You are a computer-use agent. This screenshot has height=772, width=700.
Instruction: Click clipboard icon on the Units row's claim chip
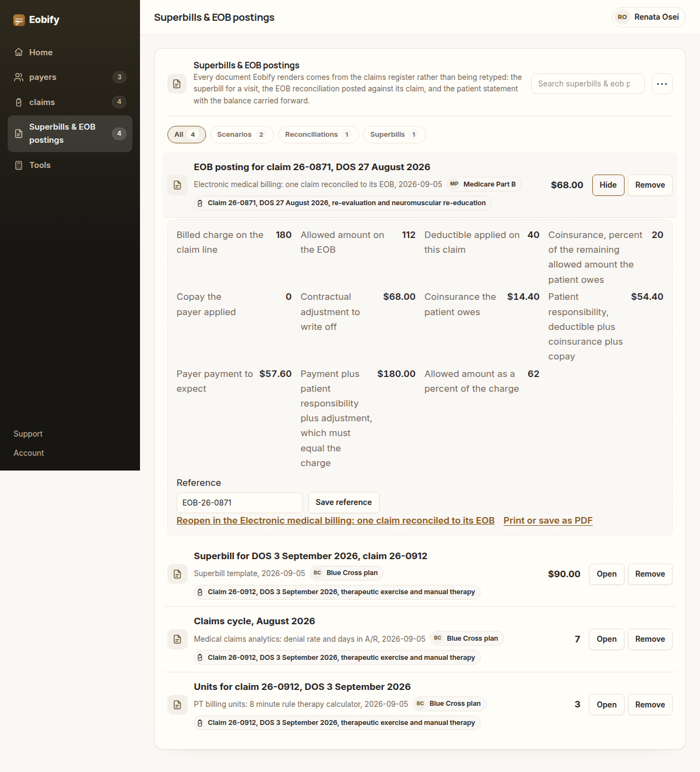tap(200, 723)
